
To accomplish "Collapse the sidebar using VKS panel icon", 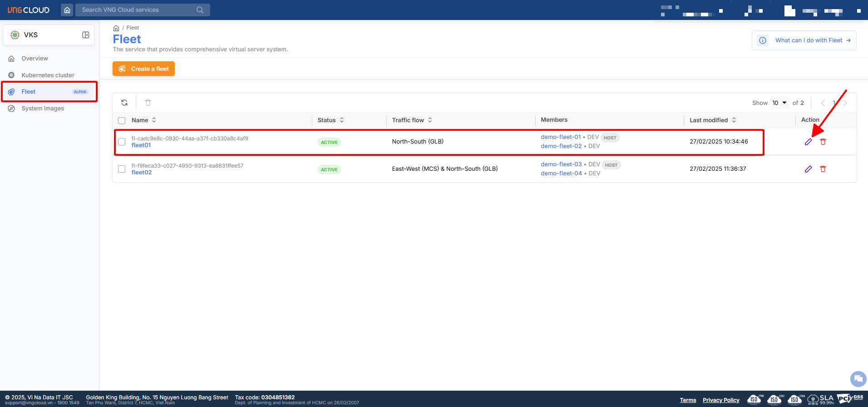I will 86,35.
